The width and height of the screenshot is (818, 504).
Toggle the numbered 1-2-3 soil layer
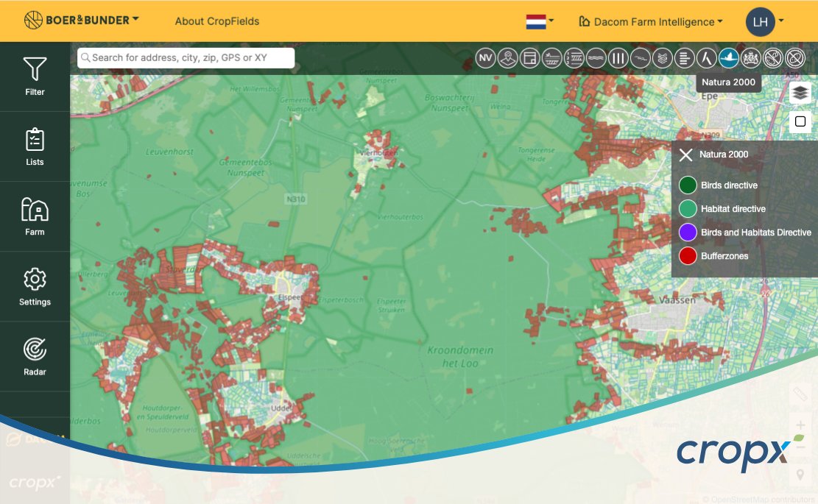pyautogui.click(x=574, y=58)
